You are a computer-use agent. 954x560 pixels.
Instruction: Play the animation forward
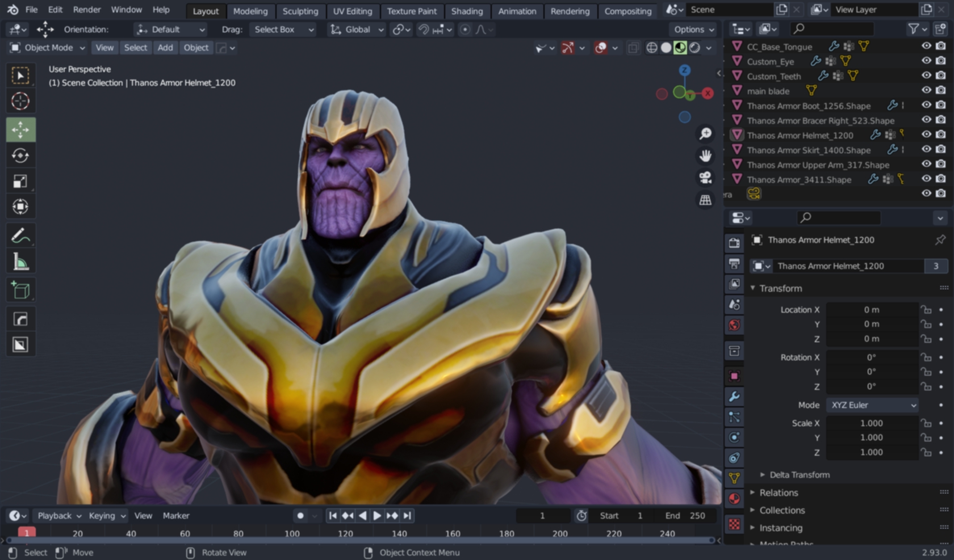click(377, 516)
